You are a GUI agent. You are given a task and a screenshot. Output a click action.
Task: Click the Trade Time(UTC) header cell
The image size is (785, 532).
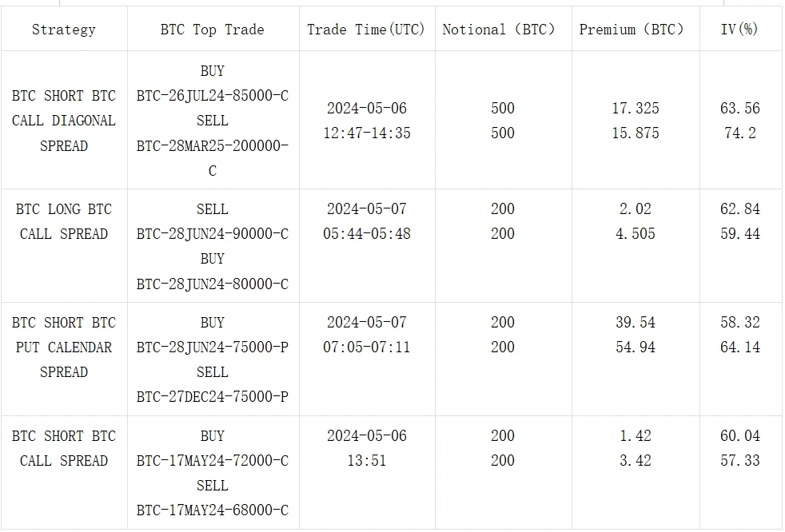coord(367,30)
